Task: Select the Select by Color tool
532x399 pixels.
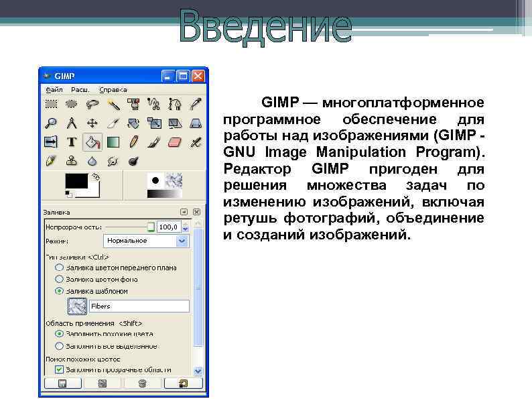Action: pos(134,104)
